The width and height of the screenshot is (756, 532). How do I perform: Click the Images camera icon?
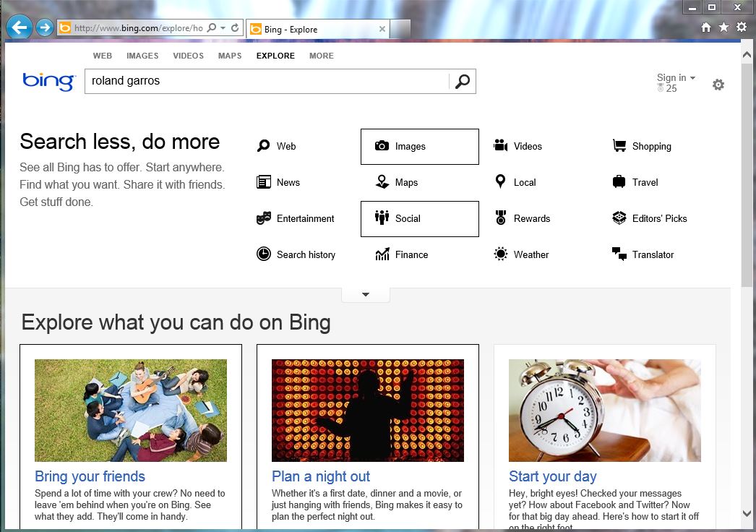click(x=382, y=146)
